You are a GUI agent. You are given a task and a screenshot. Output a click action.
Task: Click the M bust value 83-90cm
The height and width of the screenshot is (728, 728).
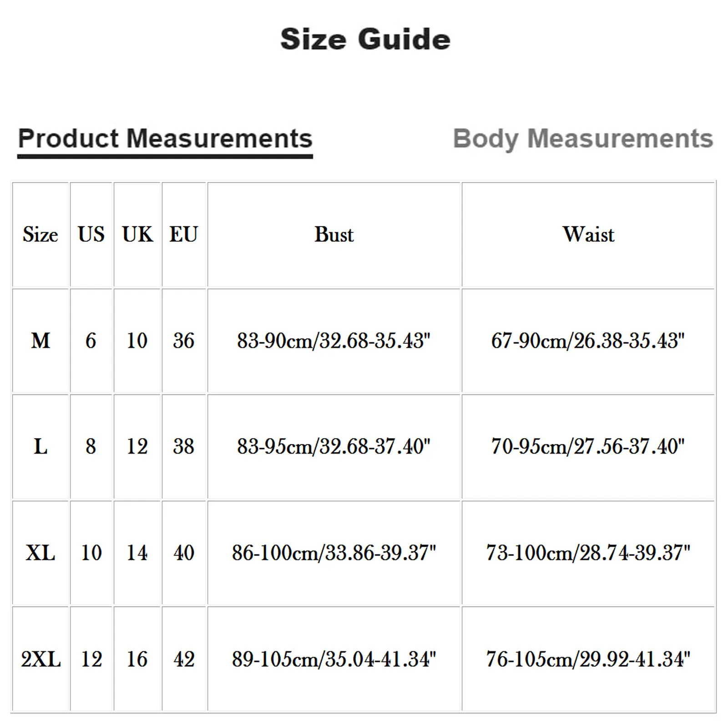[x=334, y=340]
